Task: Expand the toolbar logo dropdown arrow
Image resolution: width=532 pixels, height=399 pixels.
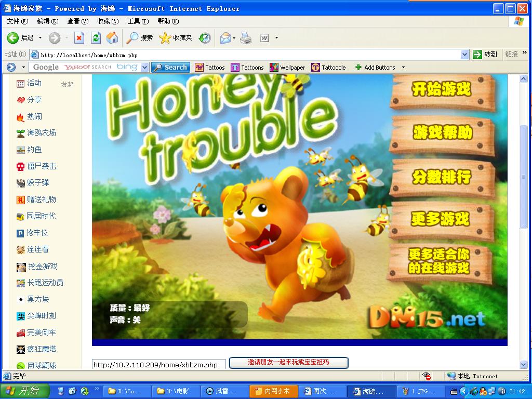Action: 23,67
